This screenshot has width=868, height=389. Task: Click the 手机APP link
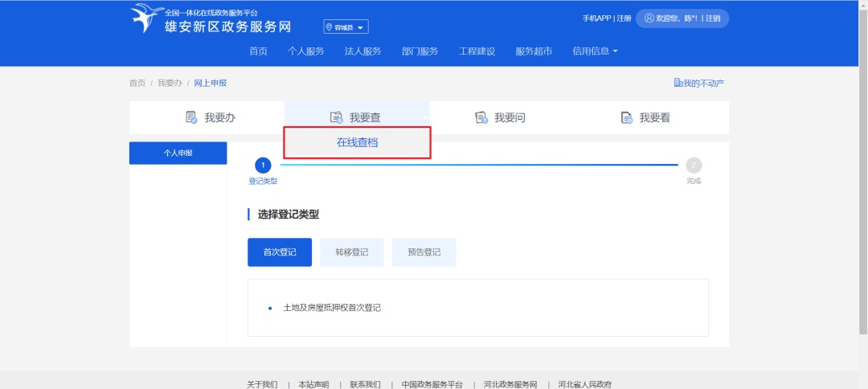coord(596,18)
